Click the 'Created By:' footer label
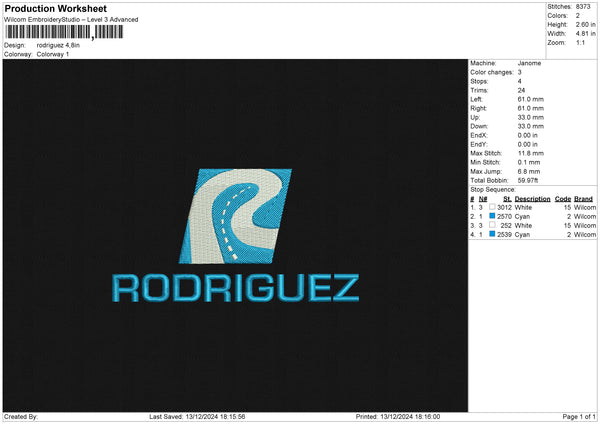The image size is (600, 424). (21, 416)
